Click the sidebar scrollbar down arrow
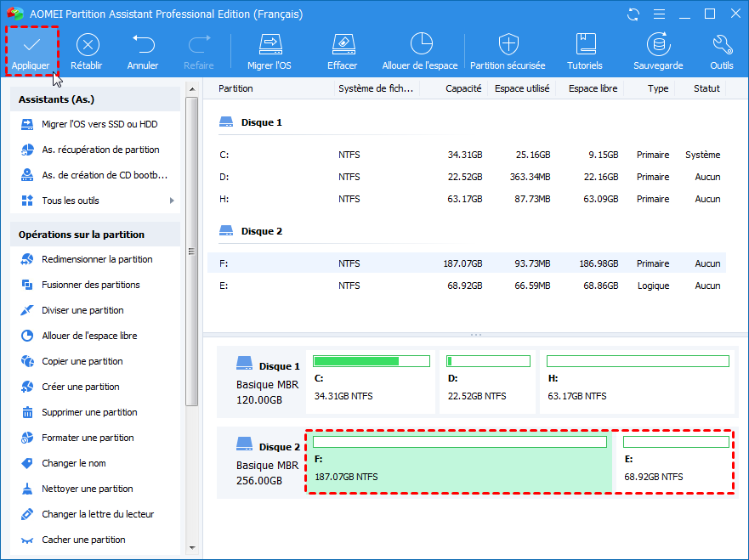This screenshot has width=749, height=560. coord(191,547)
